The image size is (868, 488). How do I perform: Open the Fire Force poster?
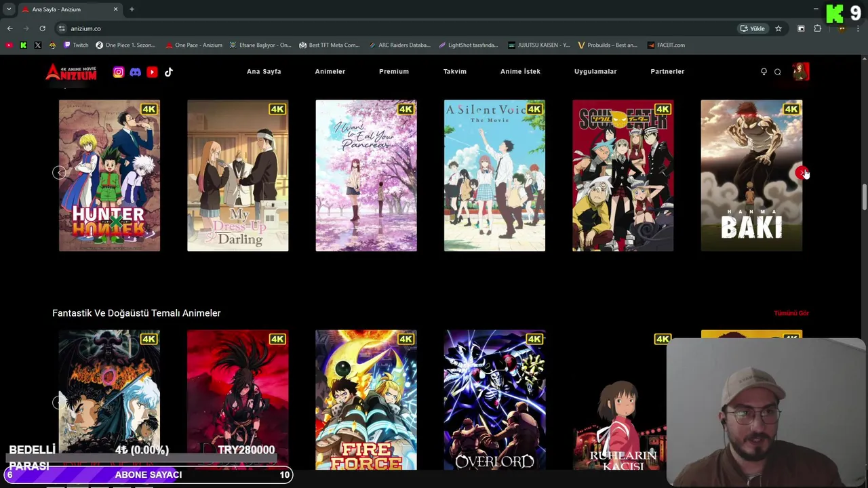point(366,400)
